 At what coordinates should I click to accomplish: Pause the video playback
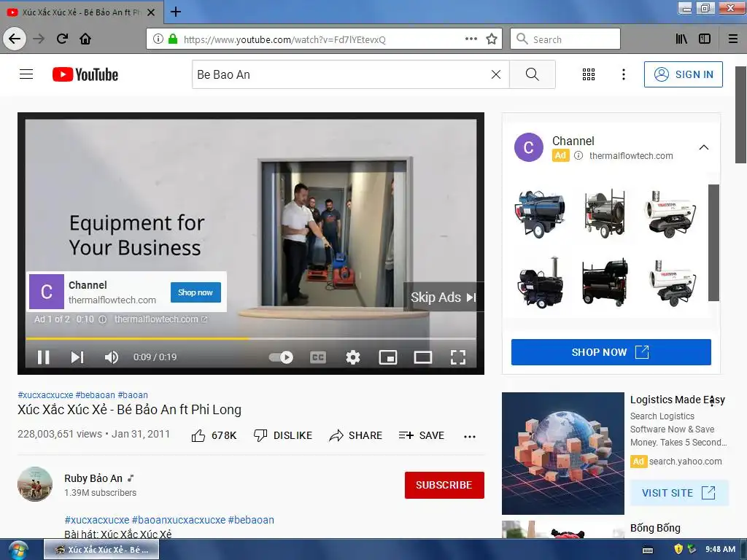[x=43, y=357]
